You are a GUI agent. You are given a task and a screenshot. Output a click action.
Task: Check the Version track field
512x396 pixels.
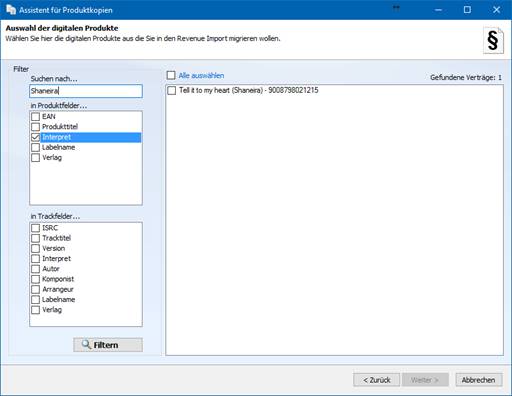pos(35,249)
